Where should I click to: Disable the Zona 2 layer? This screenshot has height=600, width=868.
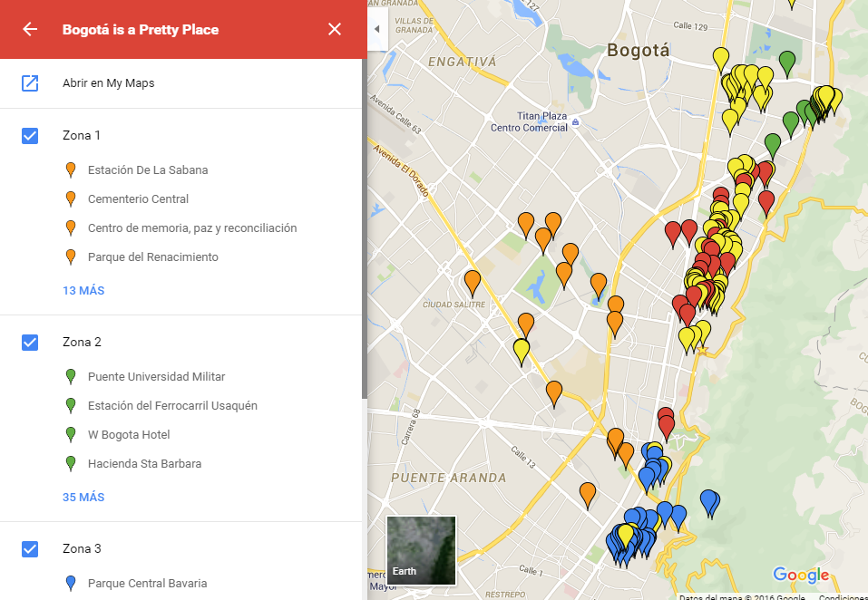pos(30,342)
